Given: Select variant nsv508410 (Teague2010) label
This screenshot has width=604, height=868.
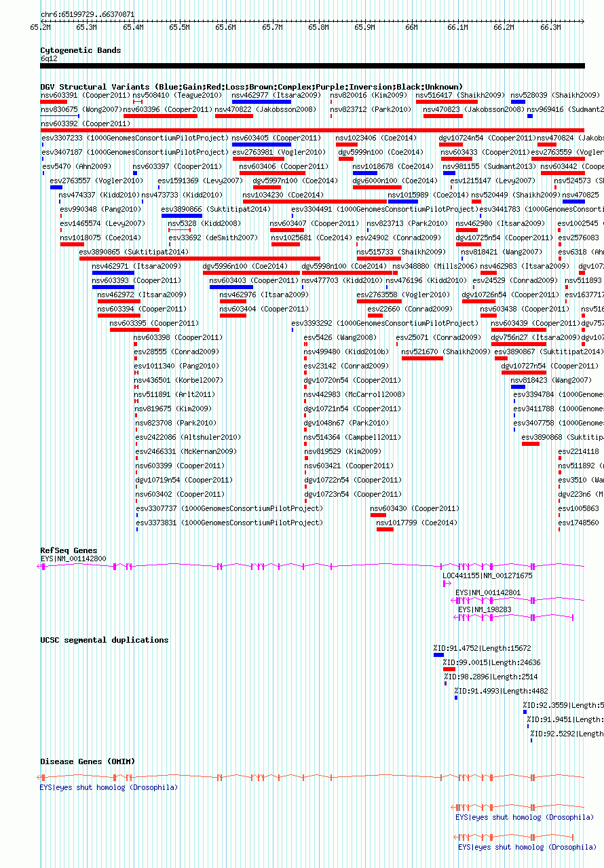Looking at the screenshot, I should [178, 95].
